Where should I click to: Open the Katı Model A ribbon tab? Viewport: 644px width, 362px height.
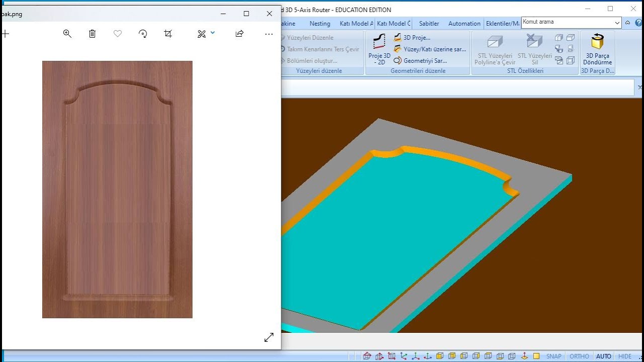(356, 23)
